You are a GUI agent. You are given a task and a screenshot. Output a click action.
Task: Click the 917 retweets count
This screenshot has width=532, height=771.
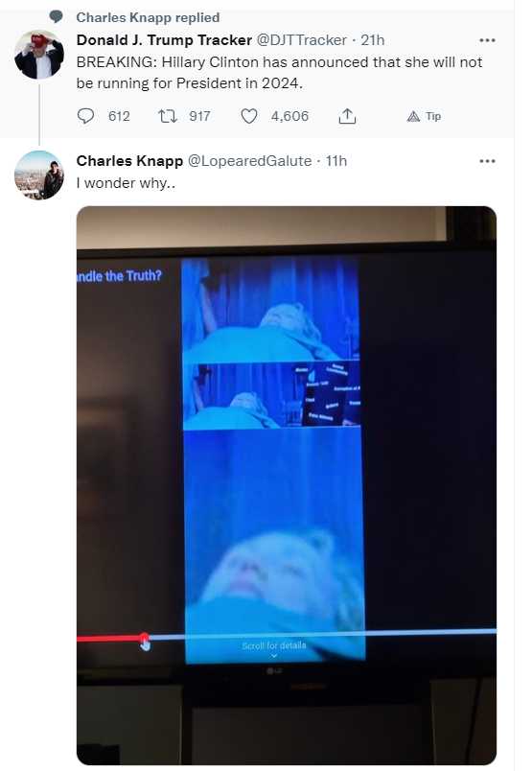[199, 116]
